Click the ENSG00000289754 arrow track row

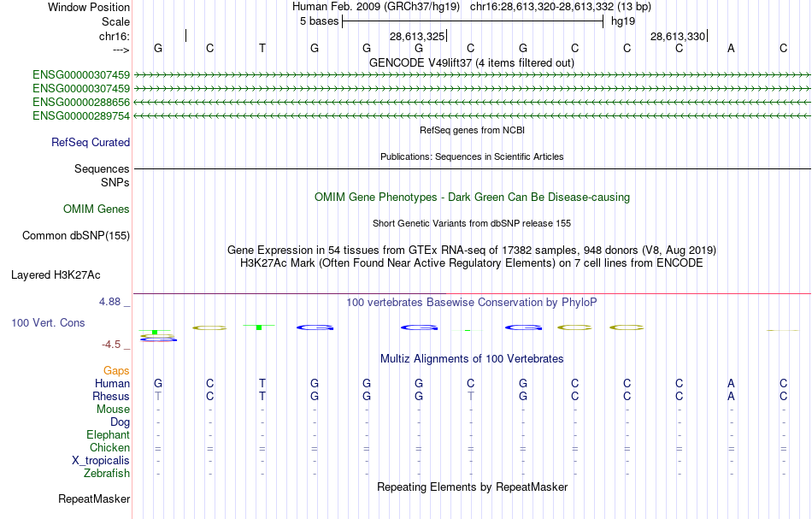pyautogui.click(x=472, y=115)
